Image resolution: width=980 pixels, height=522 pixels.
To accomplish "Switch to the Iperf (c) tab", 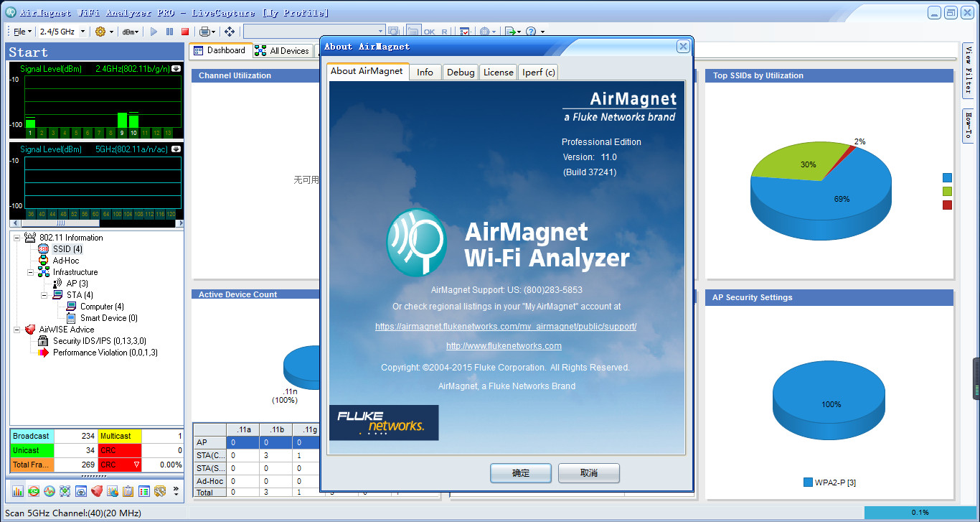I will (x=538, y=72).
